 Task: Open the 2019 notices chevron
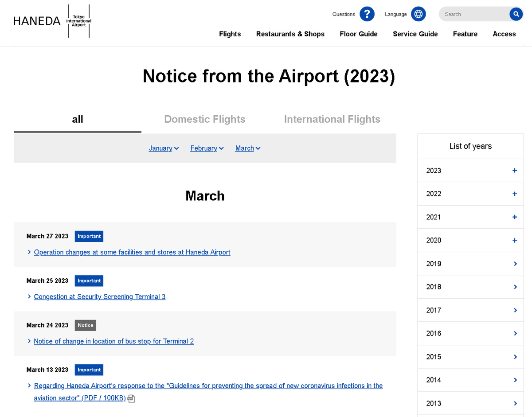point(515,264)
